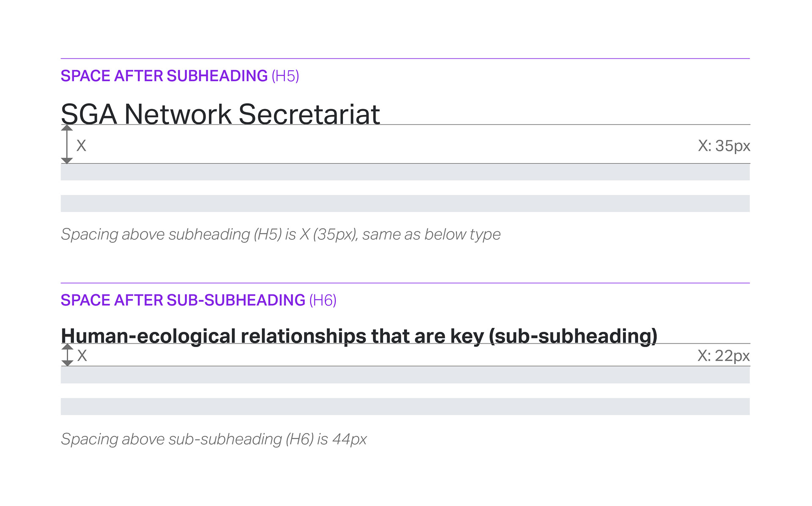Image resolution: width=812 pixels, height=506 pixels.
Task: Click the purple divider line above the H5 section
Action: tap(405, 58)
